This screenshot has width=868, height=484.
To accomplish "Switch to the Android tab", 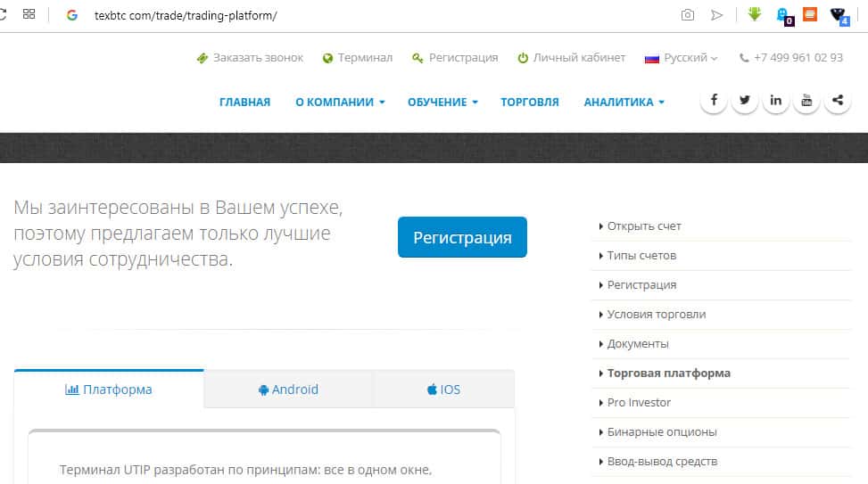I will [x=288, y=390].
